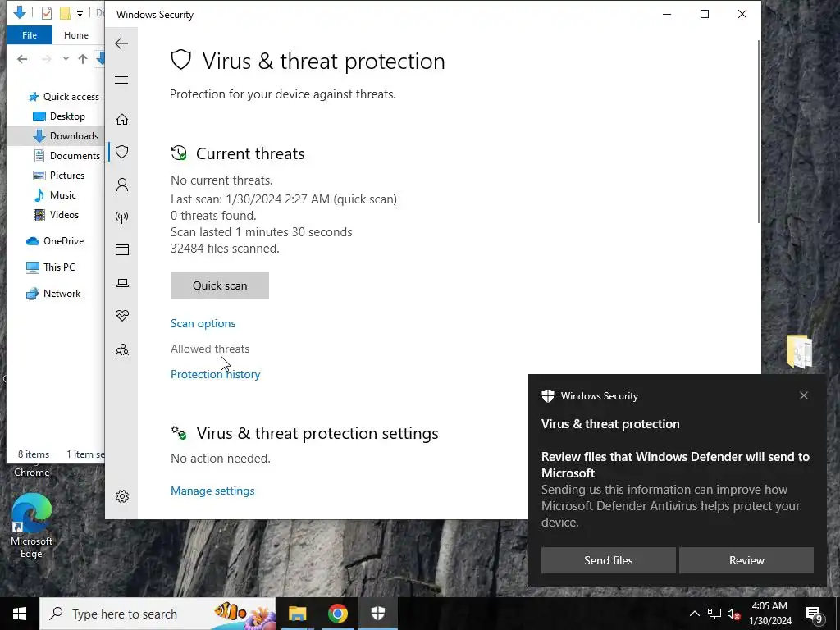Click File Explorer up arrow

point(83,59)
